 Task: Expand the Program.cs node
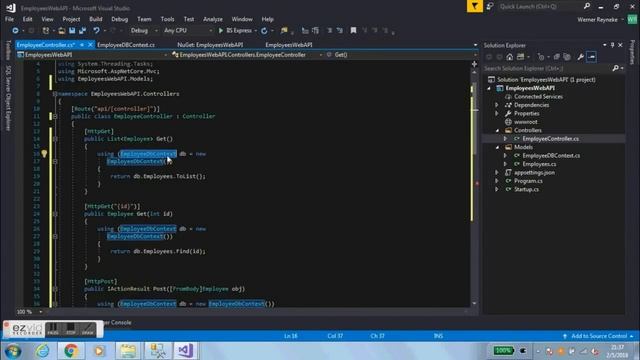click(x=497, y=181)
